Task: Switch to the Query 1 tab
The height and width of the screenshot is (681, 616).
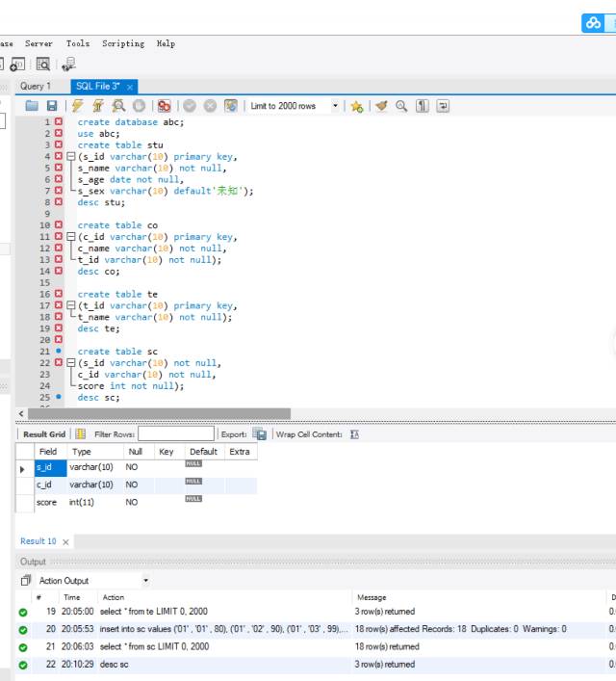Action: click(x=36, y=87)
